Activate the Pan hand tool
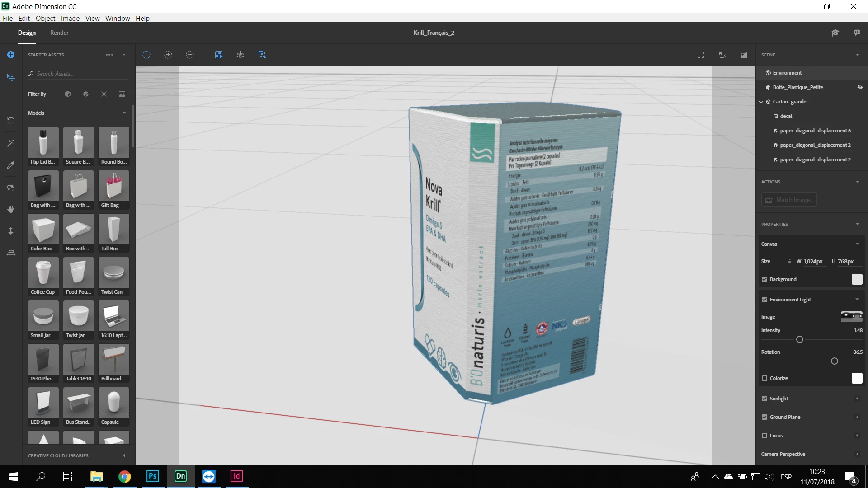The width and height of the screenshot is (868, 488). click(11, 209)
